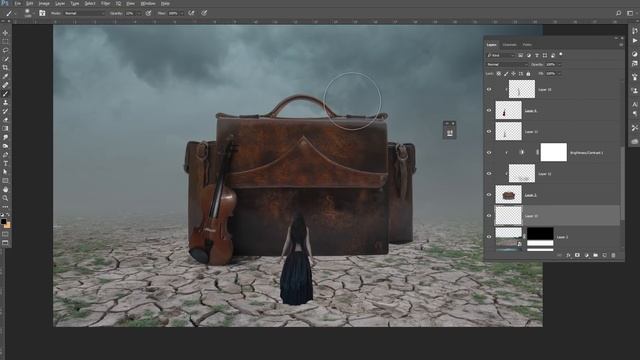The image size is (640, 360).
Task: Open layer blend mode Normal dropdown
Action: [x=507, y=64]
